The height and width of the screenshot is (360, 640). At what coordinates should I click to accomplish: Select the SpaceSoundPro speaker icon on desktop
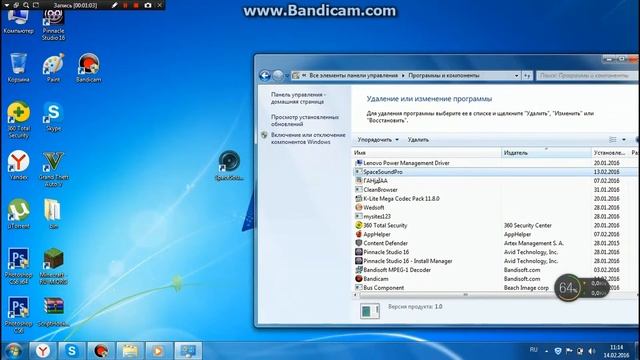click(229, 165)
